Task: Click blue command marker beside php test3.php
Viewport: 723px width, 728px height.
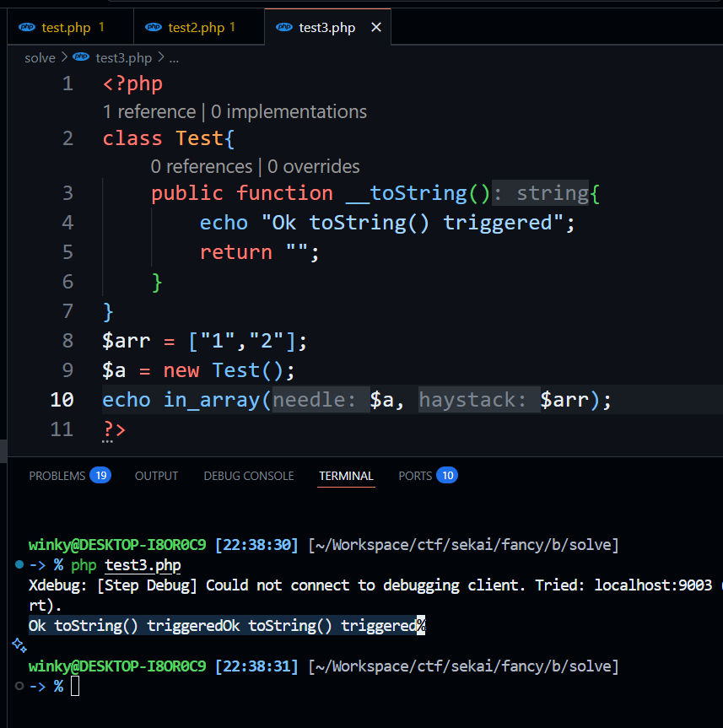Action: [x=19, y=564]
